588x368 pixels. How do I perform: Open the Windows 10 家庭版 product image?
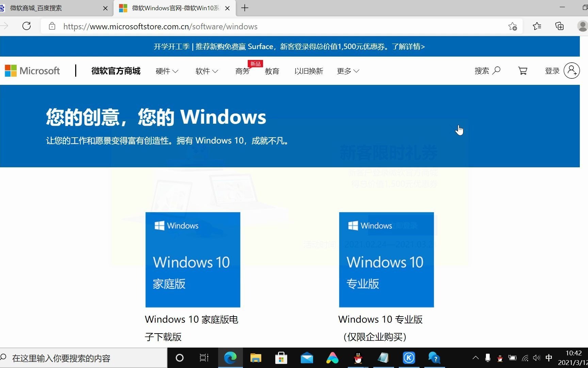point(193,260)
